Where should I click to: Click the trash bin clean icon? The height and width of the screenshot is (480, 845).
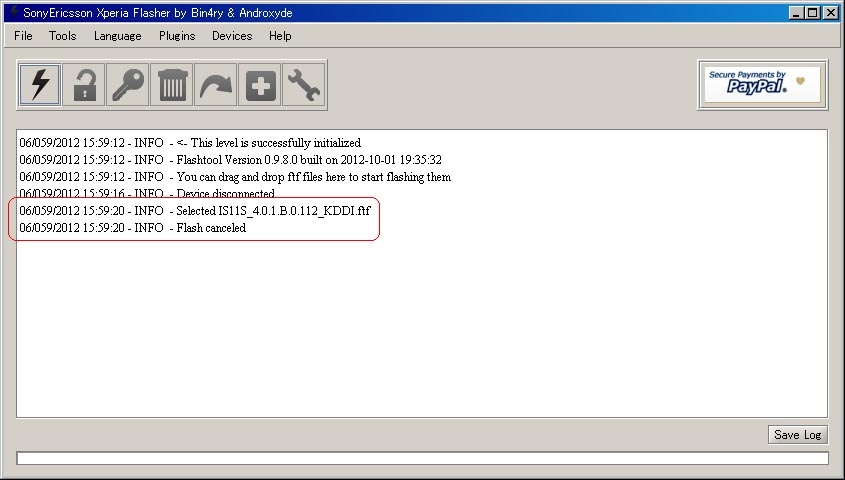[x=172, y=85]
